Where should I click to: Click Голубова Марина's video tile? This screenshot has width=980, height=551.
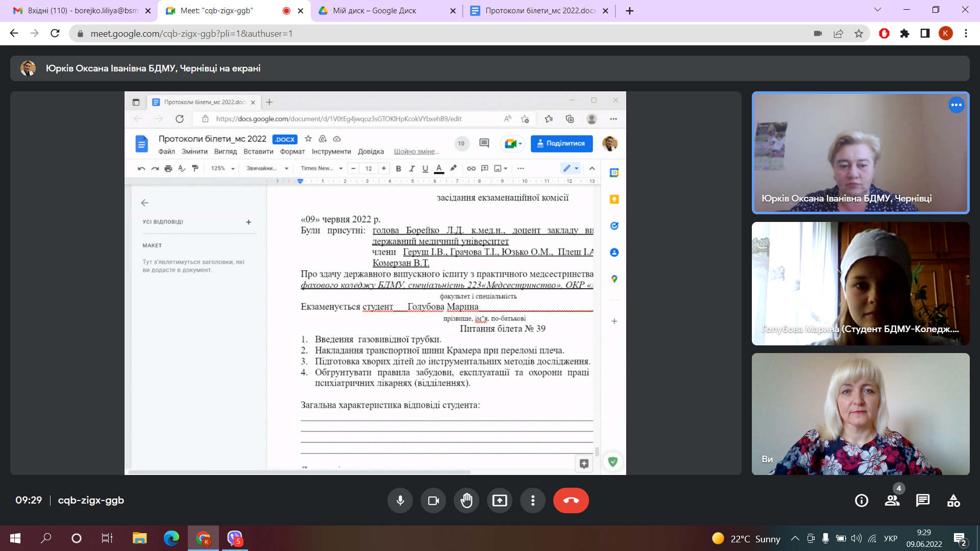click(860, 283)
